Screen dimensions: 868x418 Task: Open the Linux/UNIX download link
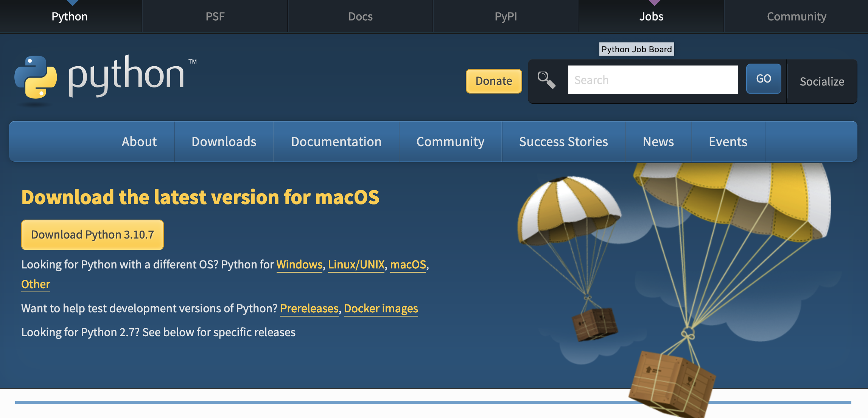point(356,264)
